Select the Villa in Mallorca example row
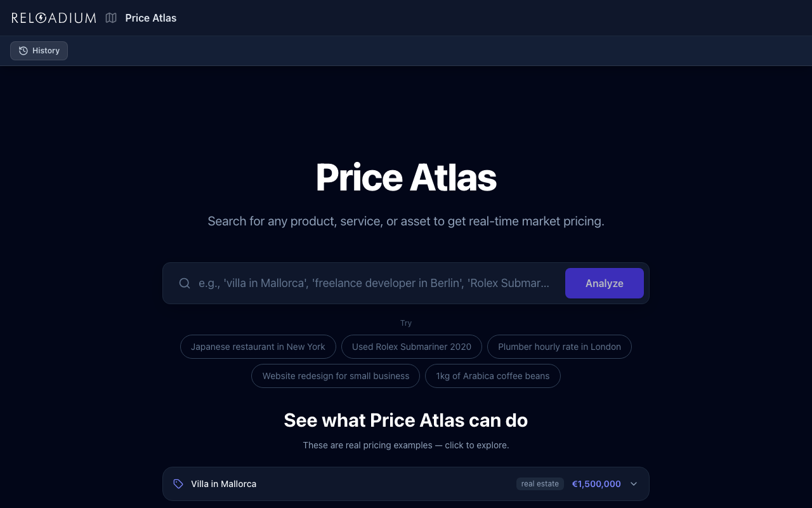812x508 pixels. (x=355, y=484)
